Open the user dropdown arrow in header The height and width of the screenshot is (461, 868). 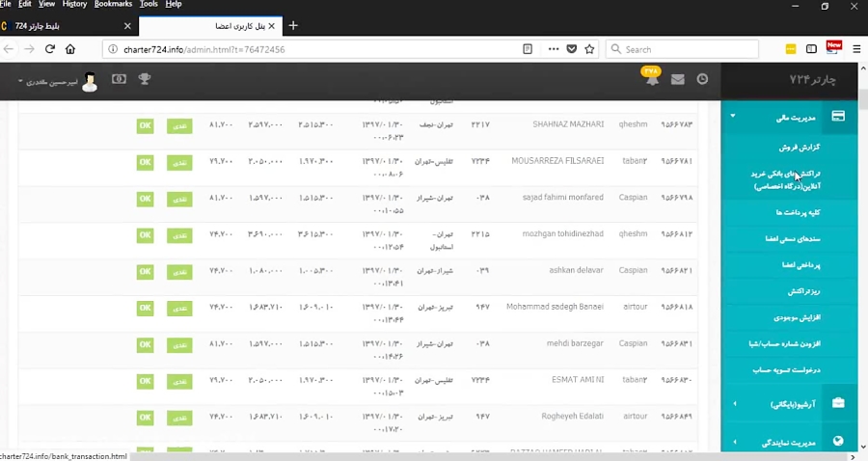[x=20, y=81]
